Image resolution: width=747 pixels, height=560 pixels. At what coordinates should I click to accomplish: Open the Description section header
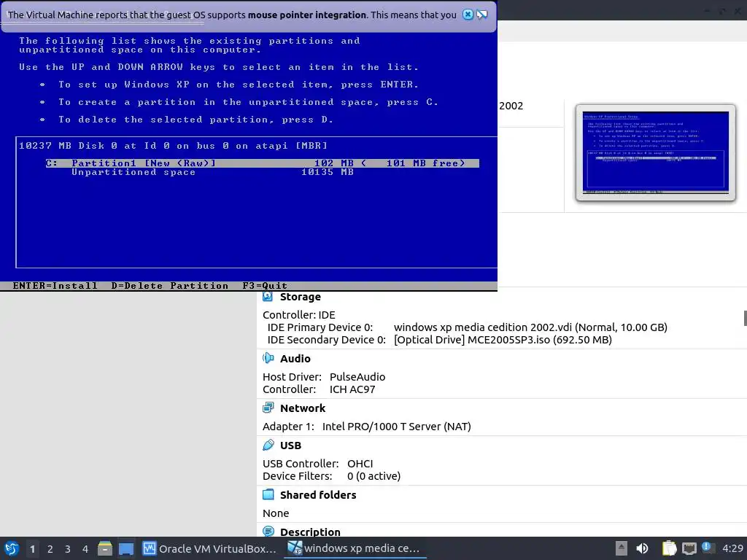click(310, 532)
